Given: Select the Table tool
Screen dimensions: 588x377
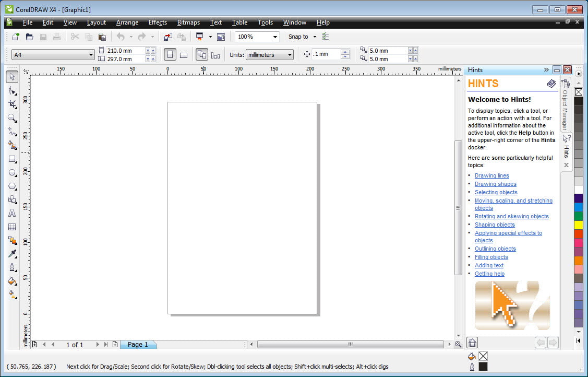Looking at the screenshot, I should pos(12,227).
